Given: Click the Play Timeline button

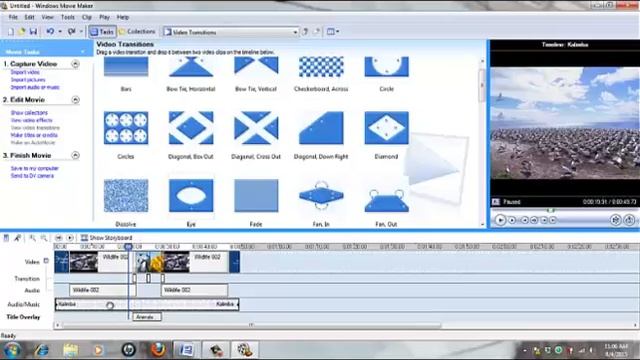Looking at the screenshot, I should click(70, 238).
